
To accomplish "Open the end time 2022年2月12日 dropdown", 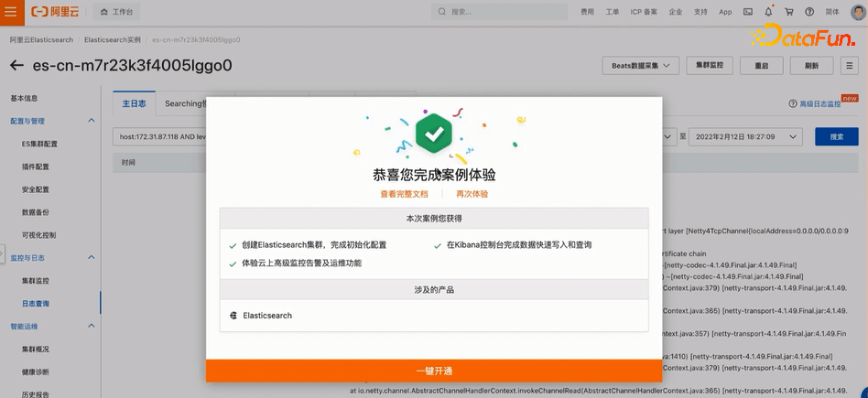I will 745,136.
